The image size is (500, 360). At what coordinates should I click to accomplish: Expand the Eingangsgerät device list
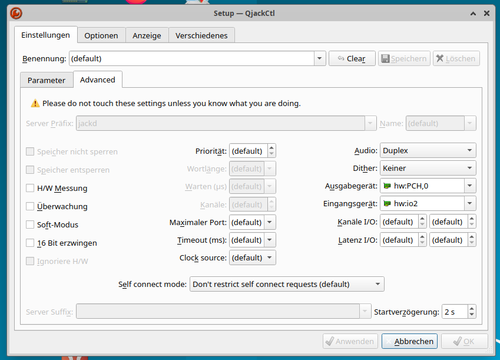(470, 204)
